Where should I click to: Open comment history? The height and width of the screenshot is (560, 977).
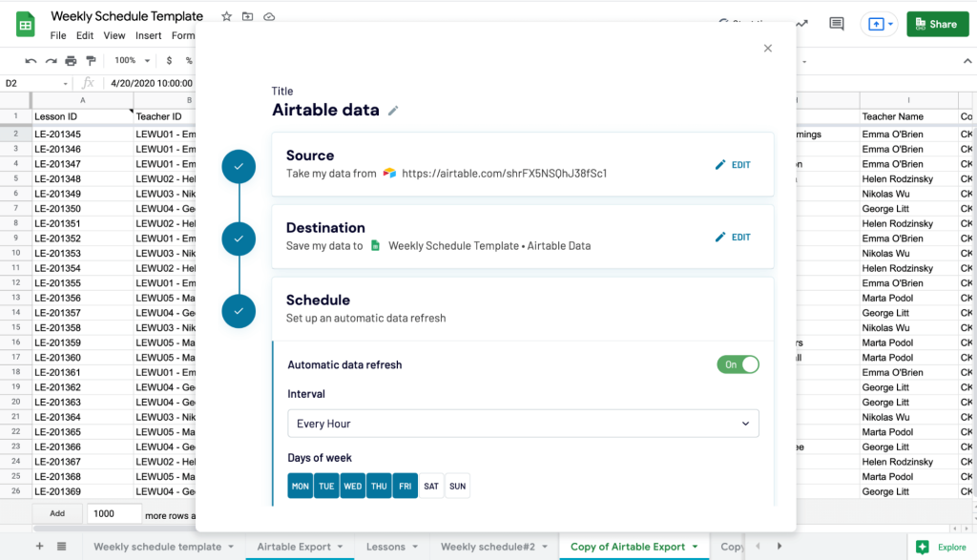click(838, 24)
